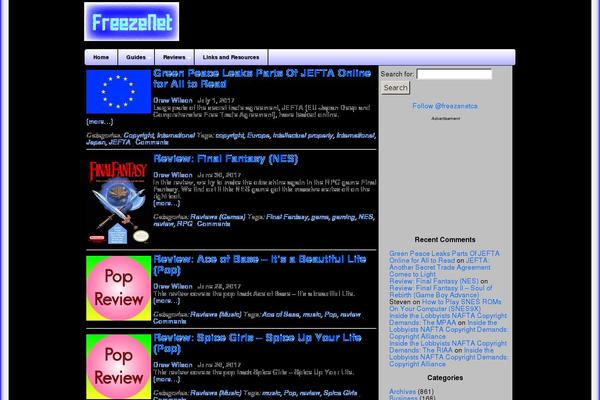Click Spice Girls Pop Review thumbnail
This screenshot has width=600, height=400.
click(x=119, y=367)
